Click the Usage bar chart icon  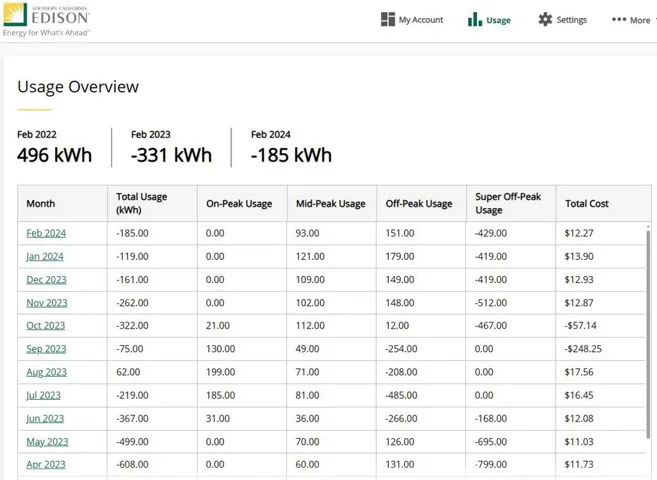tap(475, 19)
